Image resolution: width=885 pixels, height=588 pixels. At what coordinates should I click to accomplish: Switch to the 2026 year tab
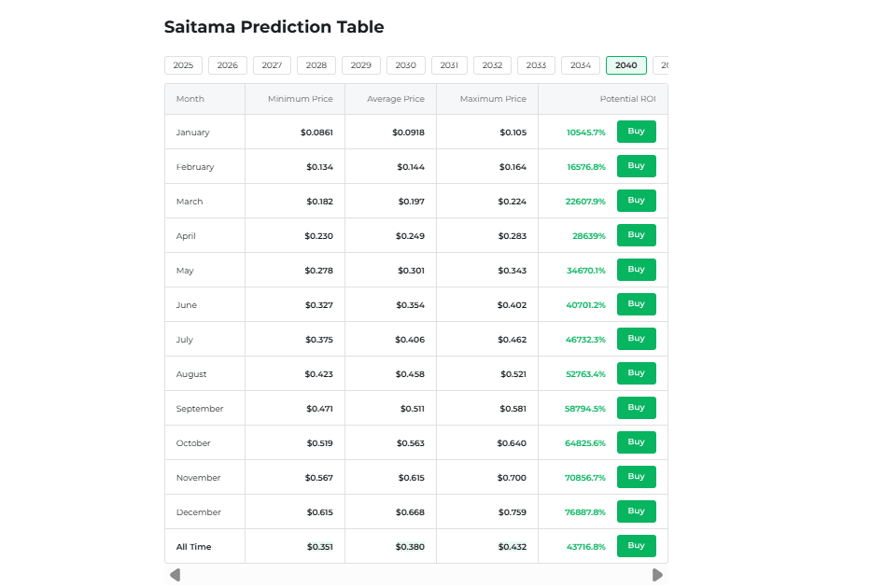pyautogui.click(x=228, y=65)
